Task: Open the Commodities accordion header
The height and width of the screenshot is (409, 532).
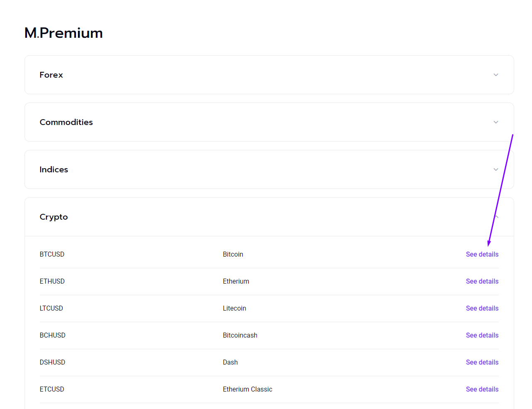Action: (269, 122)
